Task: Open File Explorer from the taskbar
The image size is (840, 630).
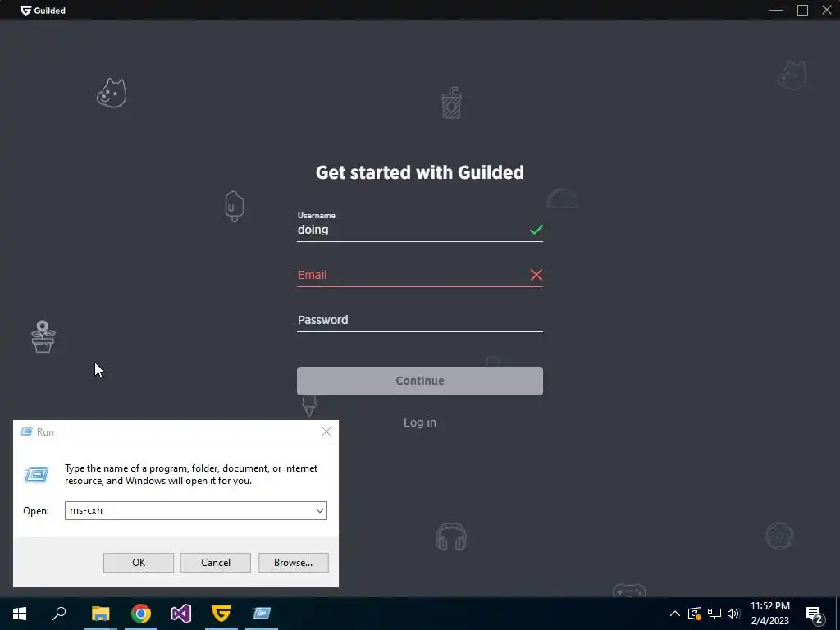Action: pos(100,614)
